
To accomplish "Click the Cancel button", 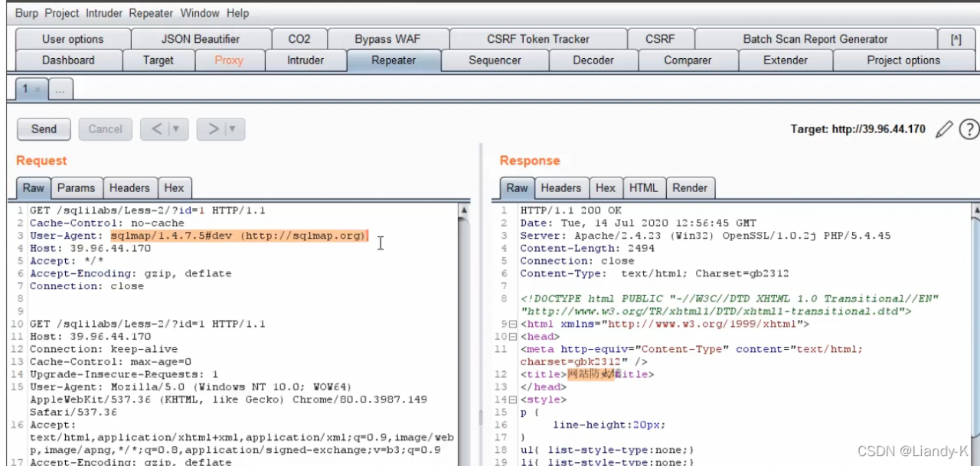I will pyautogui.click(x=105, y=129).
